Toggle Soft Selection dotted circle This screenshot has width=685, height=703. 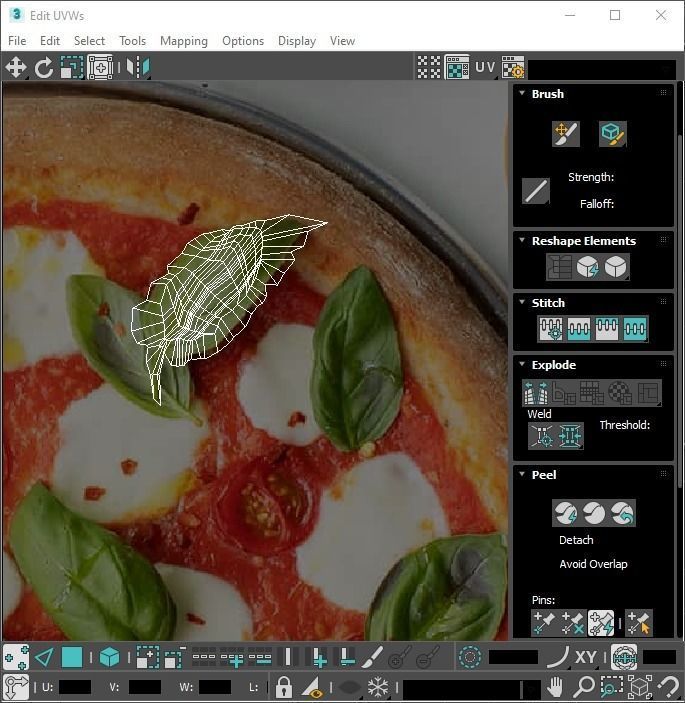(470, 658)
